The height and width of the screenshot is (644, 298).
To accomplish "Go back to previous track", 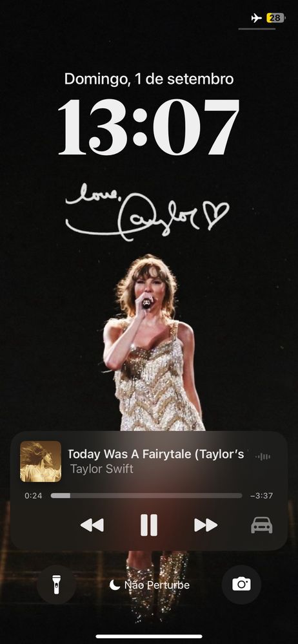I will 92,525.
